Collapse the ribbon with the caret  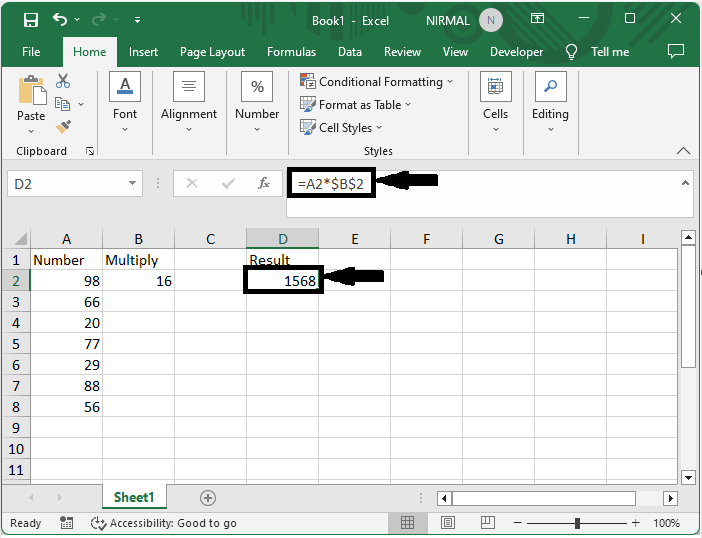coord(683,150)
